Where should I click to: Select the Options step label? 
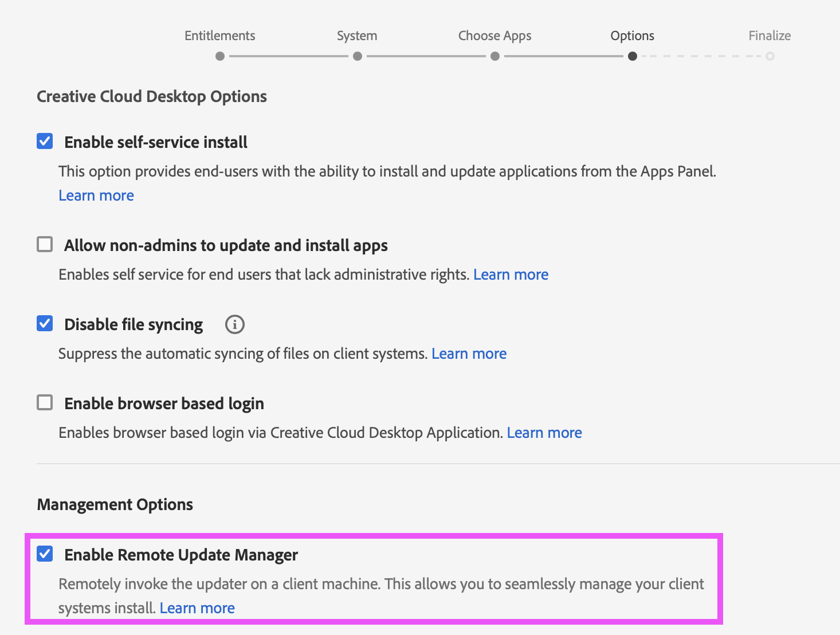(632, 36)
